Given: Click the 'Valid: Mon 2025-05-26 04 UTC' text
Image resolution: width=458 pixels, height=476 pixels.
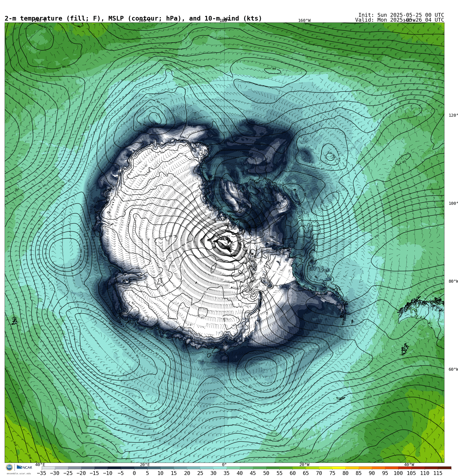Looking at the screenshot, I should click(x=399, y=20).
